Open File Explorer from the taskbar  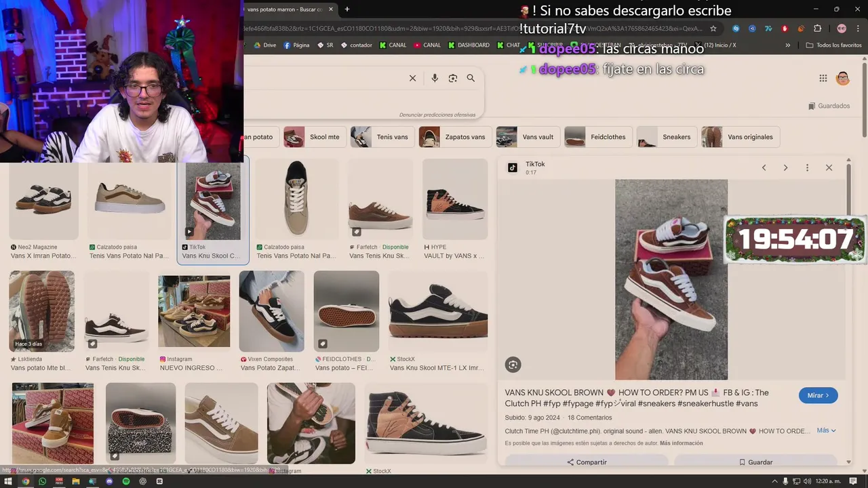point(76,481)
